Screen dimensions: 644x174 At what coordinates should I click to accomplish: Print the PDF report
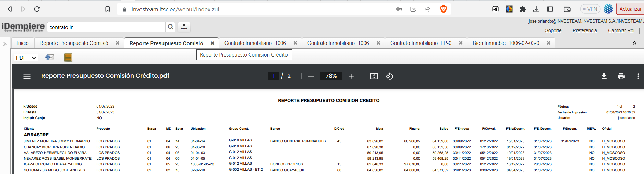[621, 76]
